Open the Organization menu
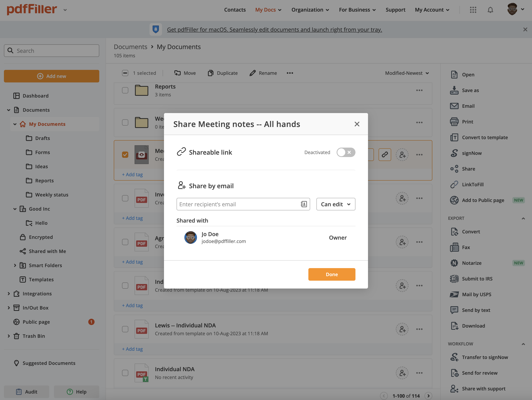The image size is (532, 400). 310,10
